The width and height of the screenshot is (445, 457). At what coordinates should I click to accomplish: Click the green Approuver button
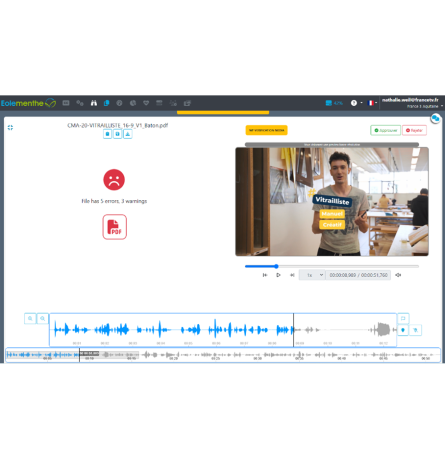[x=385, y=130]
